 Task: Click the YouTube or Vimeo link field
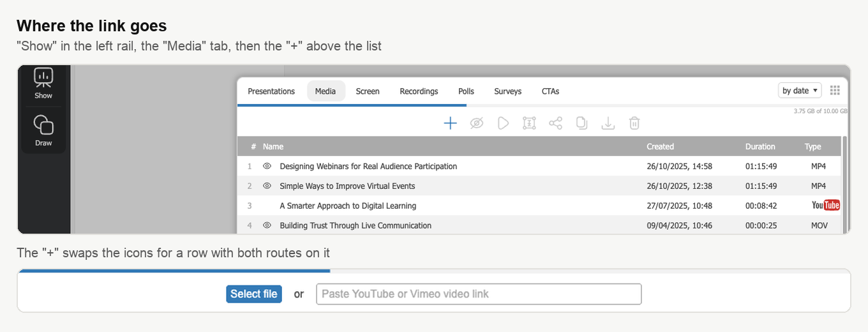point(479,294)
